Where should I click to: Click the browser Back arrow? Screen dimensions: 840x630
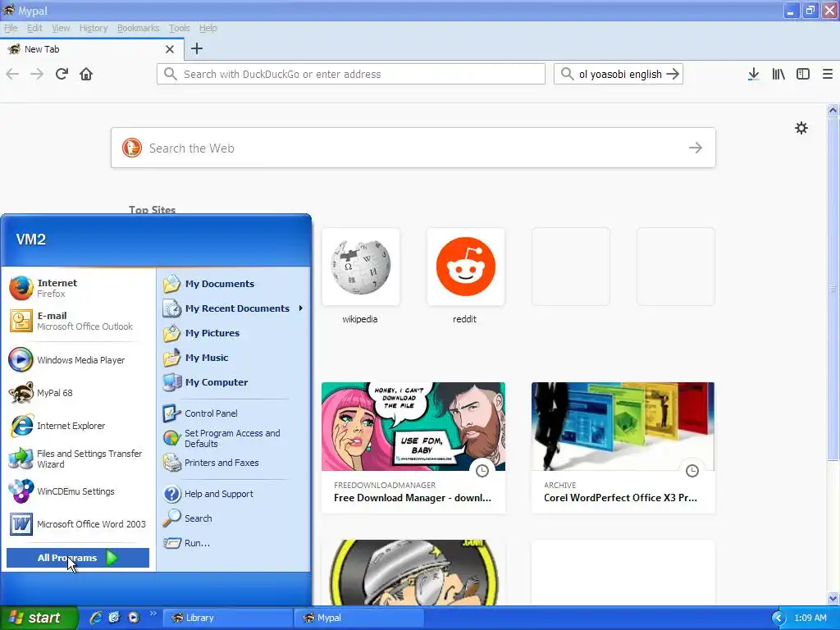(12, 74)
